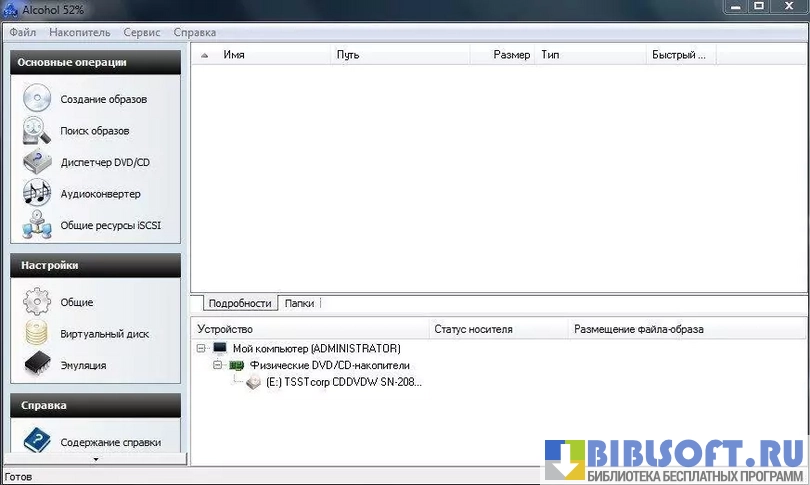Collapse Физические DVD/CD-накопители tree node
The image size is (810, 485).
point(217,366)
